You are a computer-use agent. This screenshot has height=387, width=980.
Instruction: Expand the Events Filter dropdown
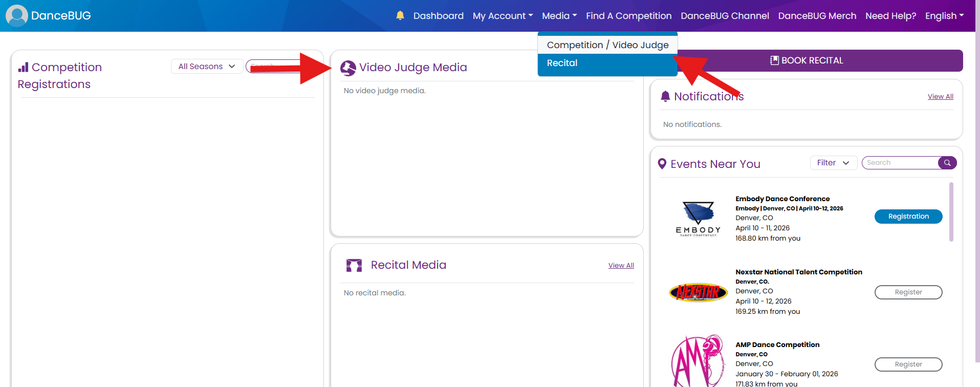[833, 163]
